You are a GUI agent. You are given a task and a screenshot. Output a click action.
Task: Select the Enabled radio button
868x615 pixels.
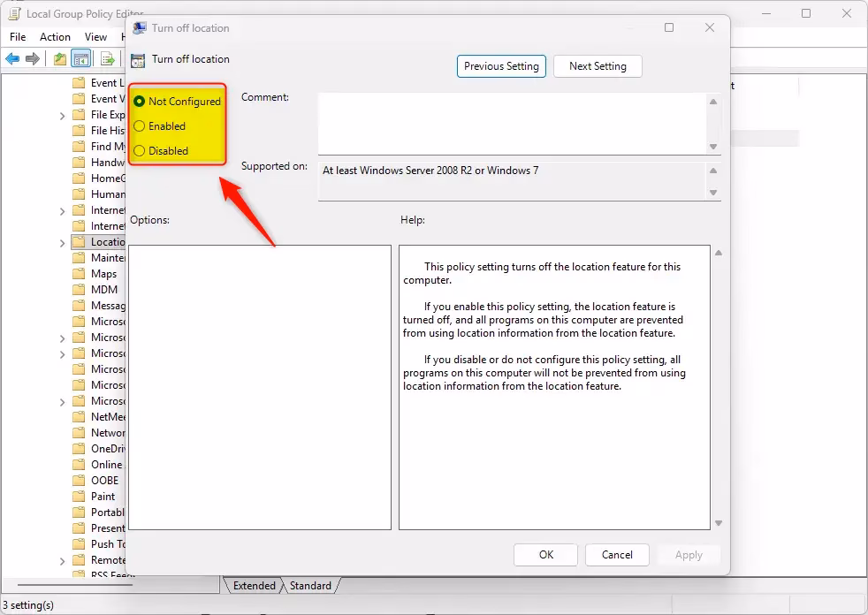(x=140, y=126)
